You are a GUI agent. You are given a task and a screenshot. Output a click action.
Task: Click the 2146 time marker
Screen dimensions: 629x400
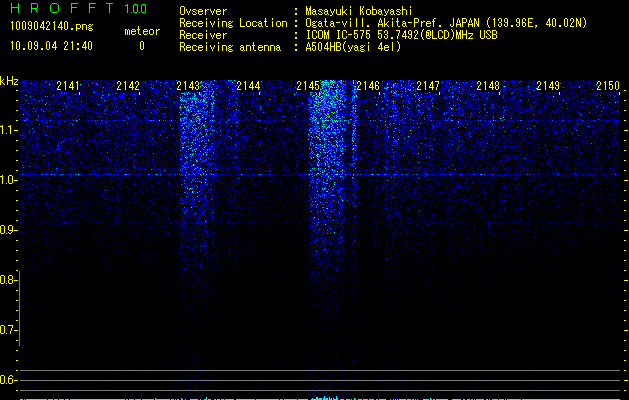coord(368,85)
